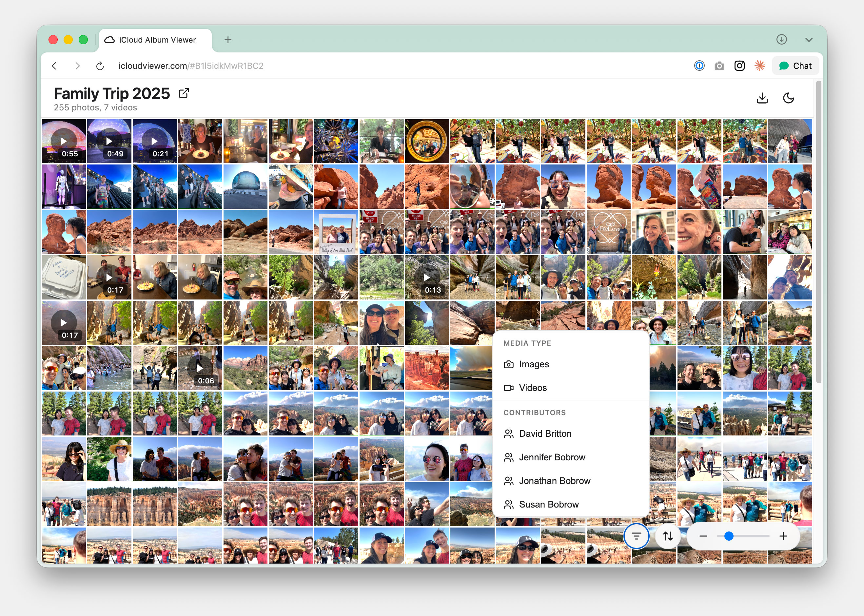Click the Chat button
864x616 pixels.
[x=795, y=65]
